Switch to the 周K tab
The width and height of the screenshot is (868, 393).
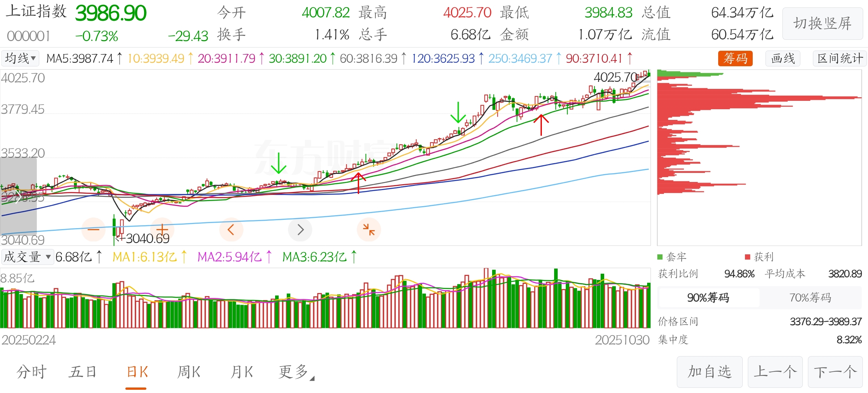189,372
